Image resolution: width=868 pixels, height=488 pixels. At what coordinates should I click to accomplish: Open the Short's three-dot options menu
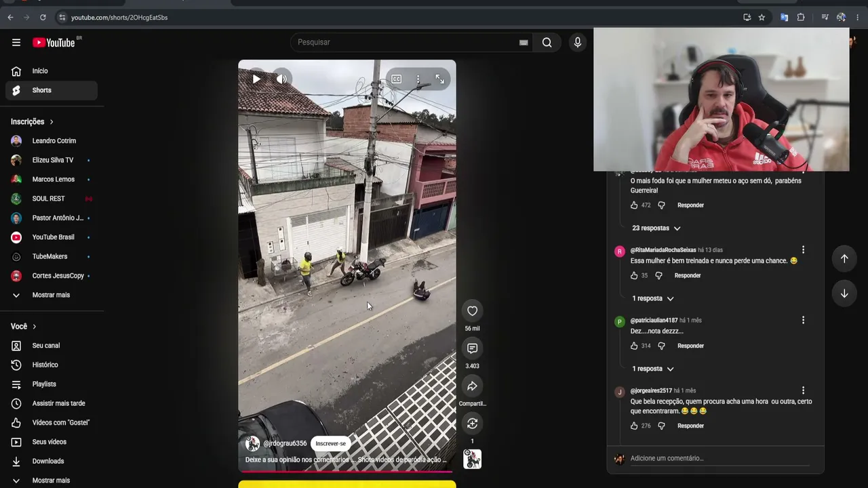(x=418, y=79)
